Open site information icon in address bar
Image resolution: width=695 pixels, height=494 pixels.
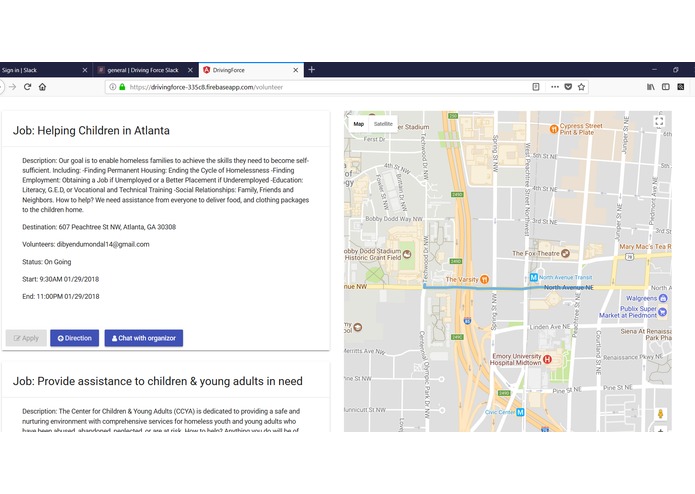click(113, 87)
